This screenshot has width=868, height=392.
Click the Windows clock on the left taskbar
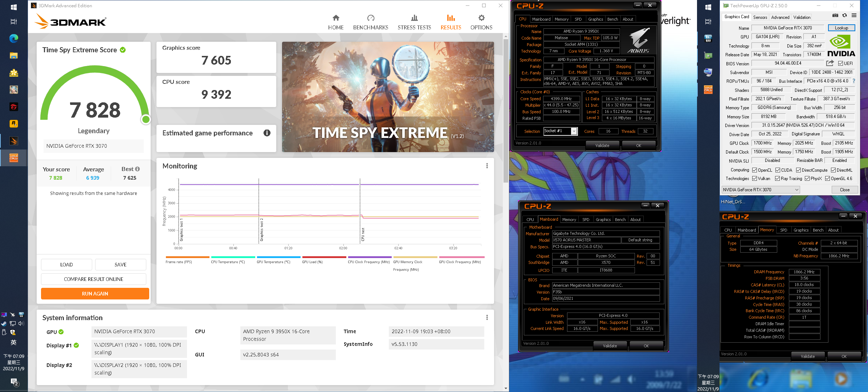point(14,362)
